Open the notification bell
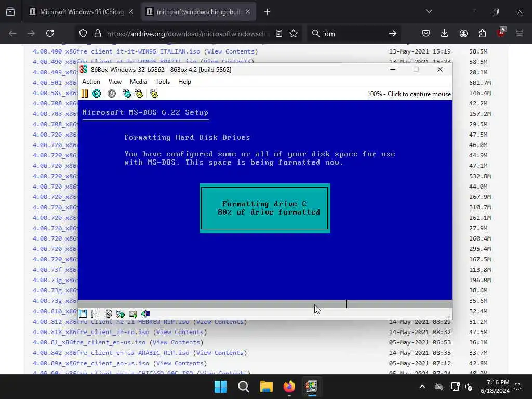The width and height of the screenshot is (532, 399). click(518, 387)
